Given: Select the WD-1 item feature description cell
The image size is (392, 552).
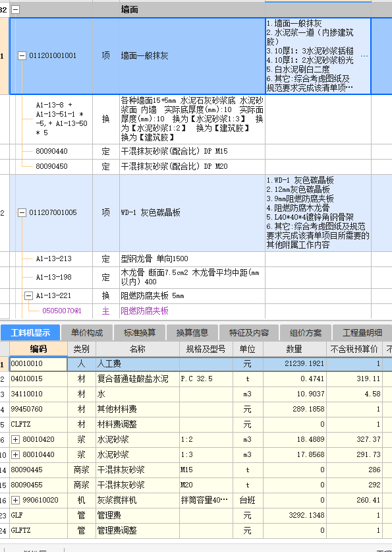Looking at the screenshot, I should (x=318, y=212).
